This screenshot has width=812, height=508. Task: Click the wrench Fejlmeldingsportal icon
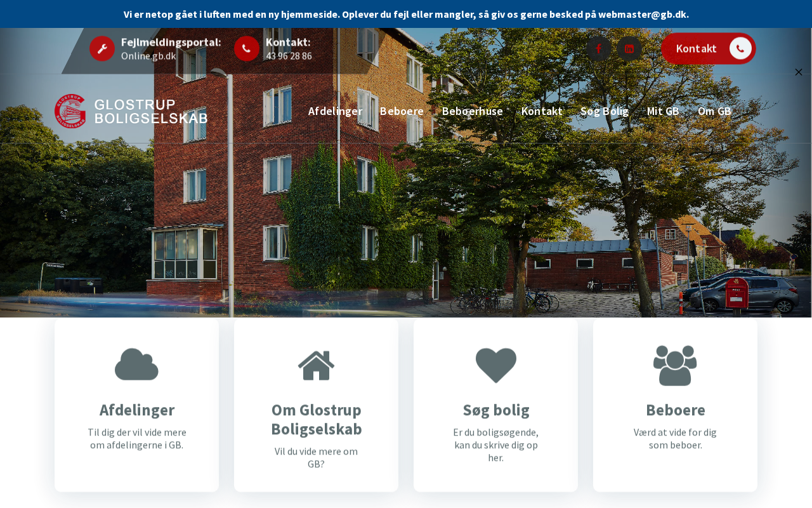[102, 49]
